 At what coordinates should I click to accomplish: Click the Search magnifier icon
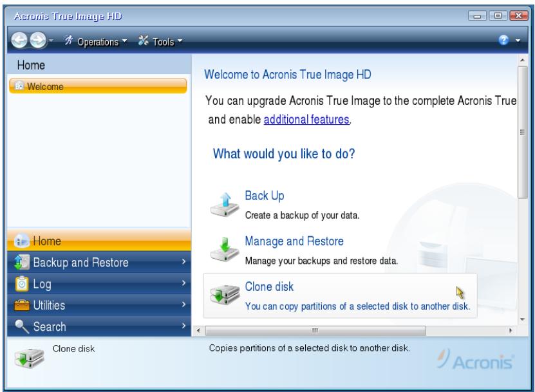point(22,326)
